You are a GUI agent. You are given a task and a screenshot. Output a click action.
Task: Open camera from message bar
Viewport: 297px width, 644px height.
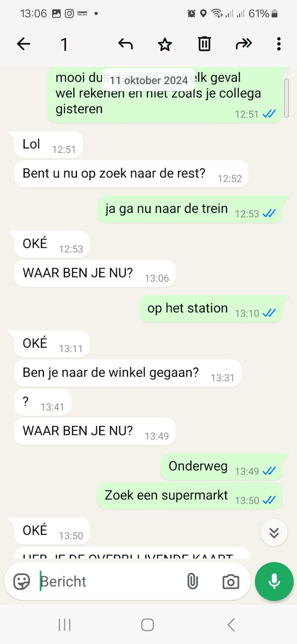[x=231, y=581]
